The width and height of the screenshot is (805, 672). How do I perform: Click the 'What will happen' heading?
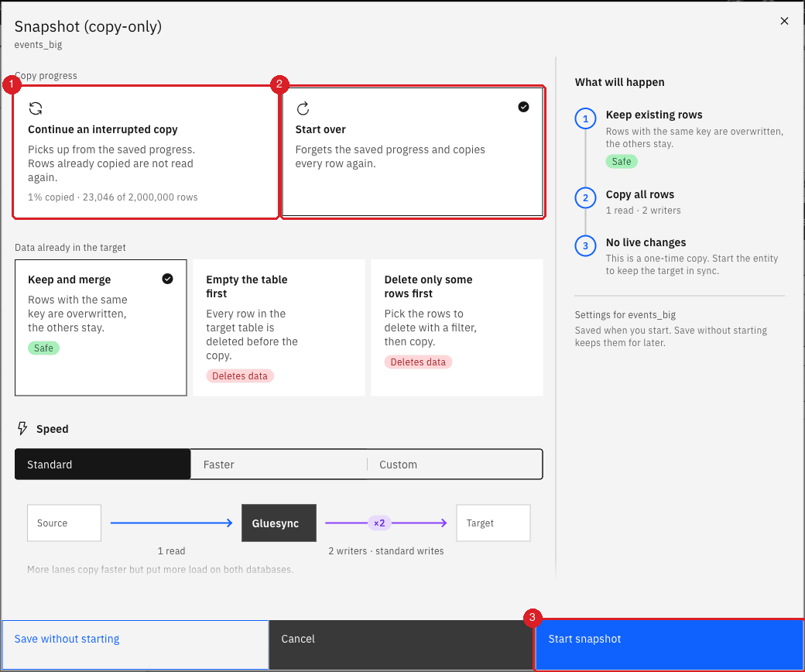coord(620,82)
